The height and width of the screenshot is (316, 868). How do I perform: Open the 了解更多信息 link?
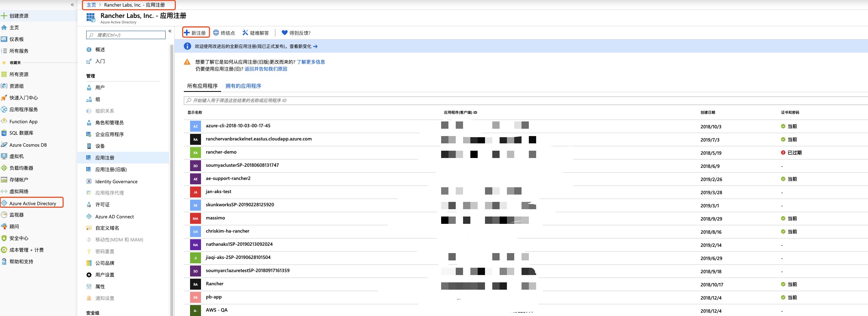point(311,62)
